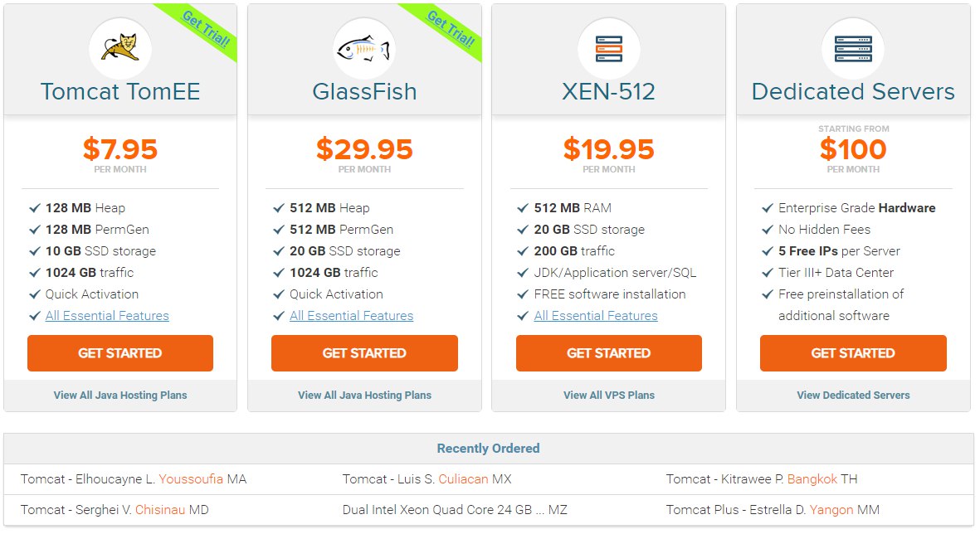The width and height of the screenshot is (980, 534).
Task: Click checkmark beside 128 MB Heap
Action: (x=35, y=208)
